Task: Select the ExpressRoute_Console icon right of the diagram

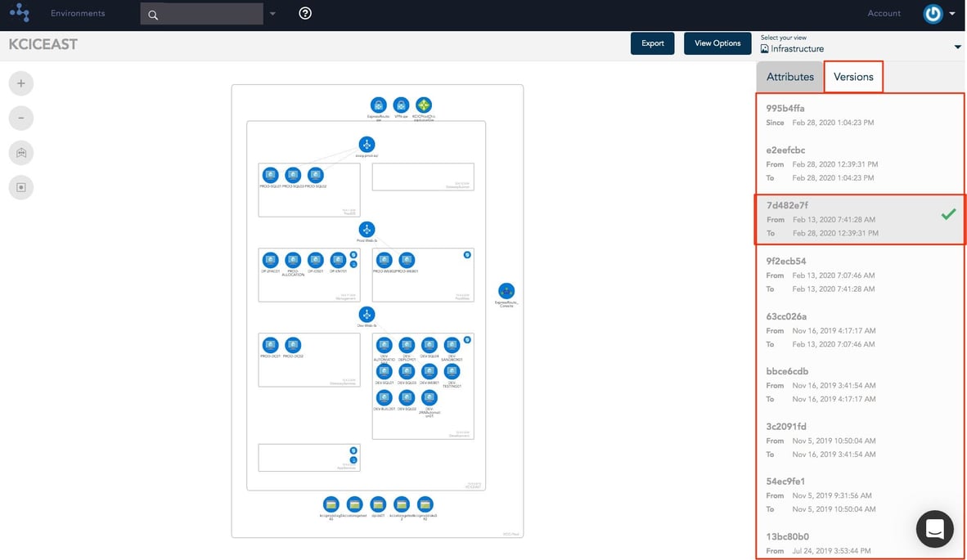Action: pos(506,290)
